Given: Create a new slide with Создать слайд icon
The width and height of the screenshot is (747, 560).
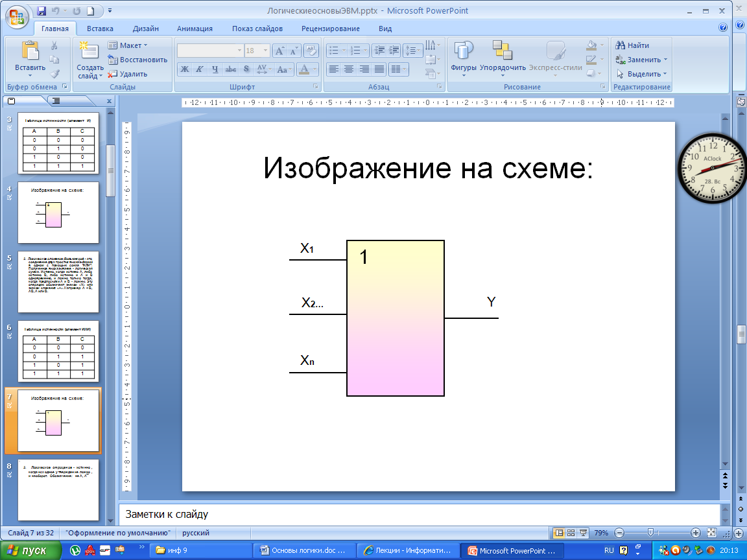Looking at the screenshot, I should 89,51.
